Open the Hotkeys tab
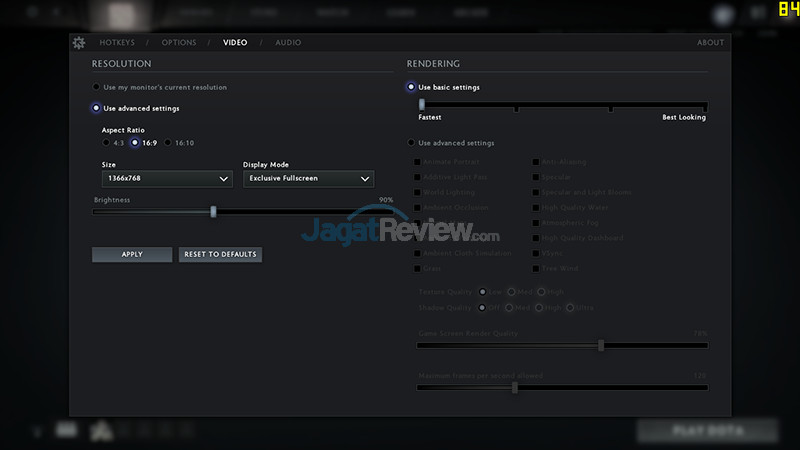 pos(117,43)
